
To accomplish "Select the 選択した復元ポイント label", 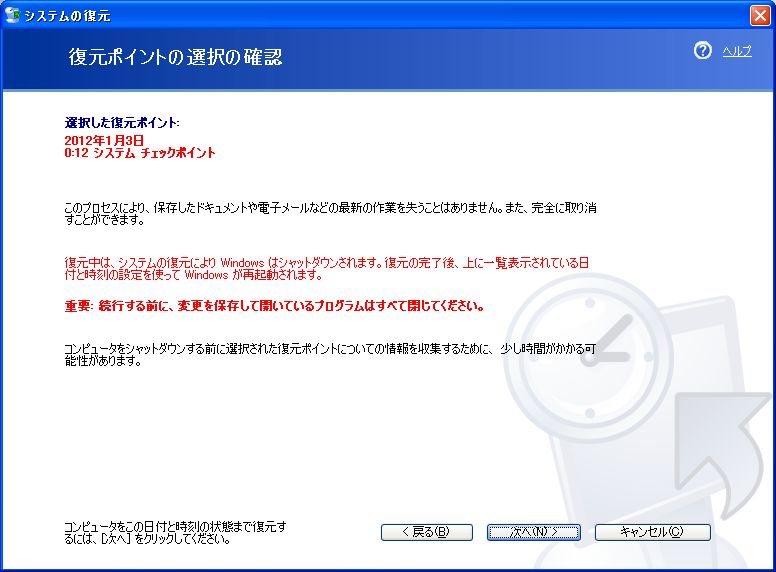I will click(122, 122).
